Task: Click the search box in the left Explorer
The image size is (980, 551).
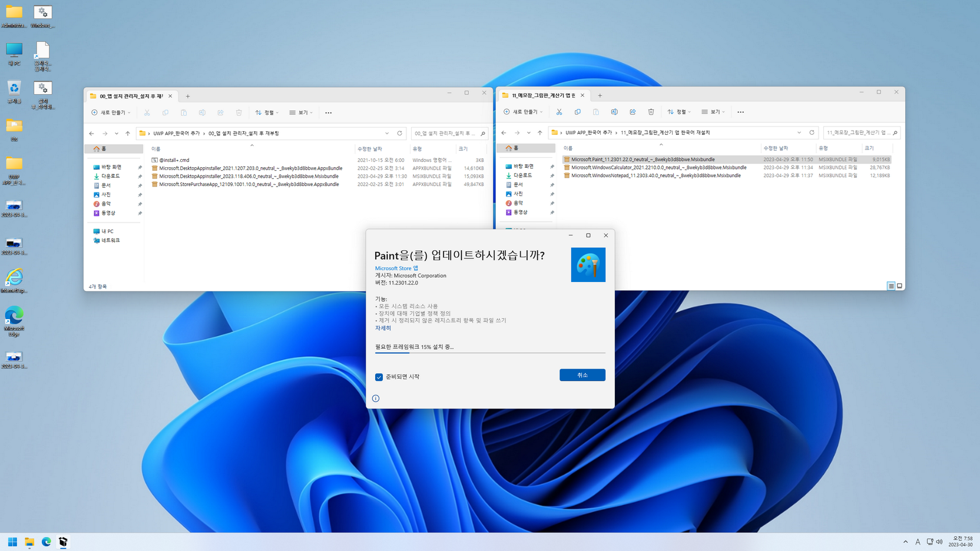Action: [449, 134]
